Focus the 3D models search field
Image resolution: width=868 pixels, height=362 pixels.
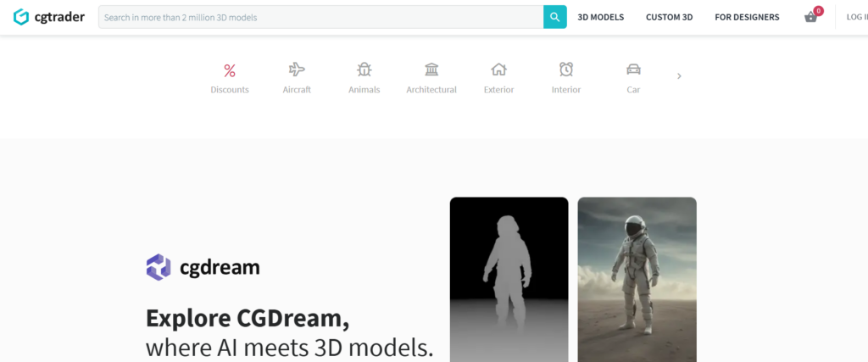click(320, 17)
